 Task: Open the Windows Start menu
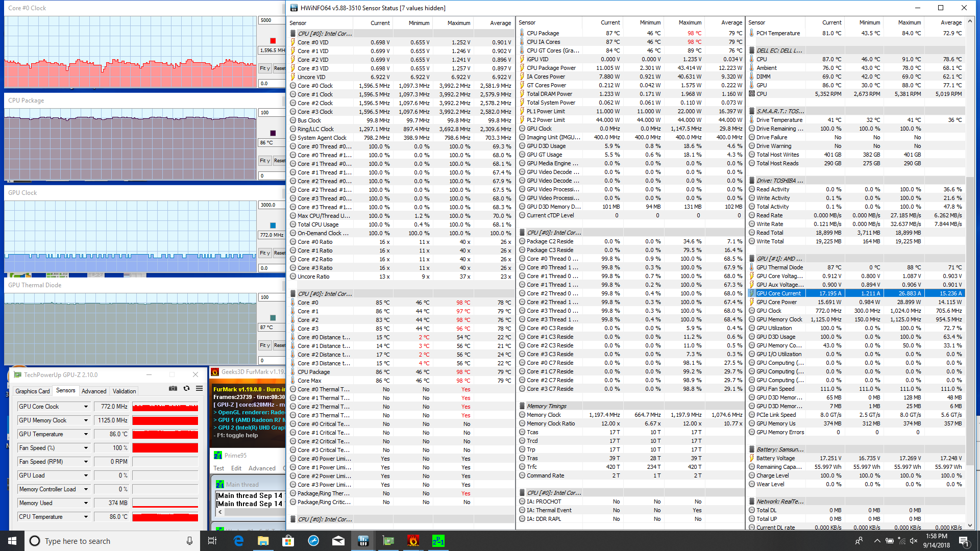tap(12, 541)
